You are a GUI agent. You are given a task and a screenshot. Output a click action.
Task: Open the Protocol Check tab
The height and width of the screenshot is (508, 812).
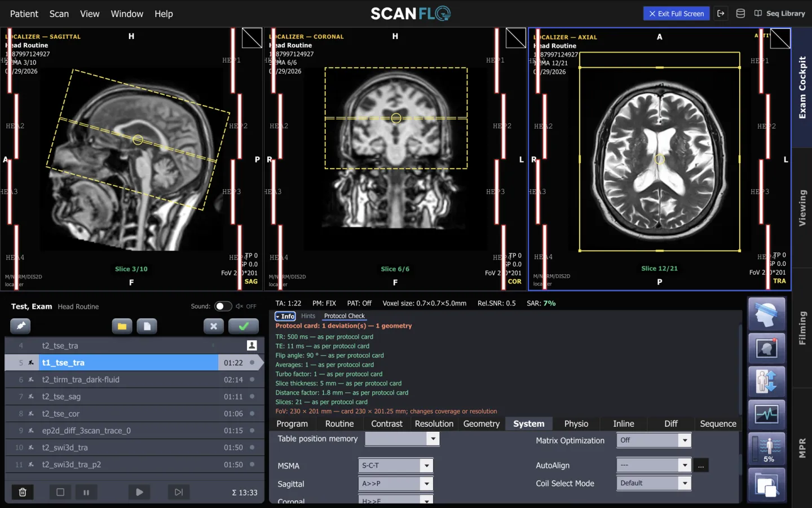[345, 316]
